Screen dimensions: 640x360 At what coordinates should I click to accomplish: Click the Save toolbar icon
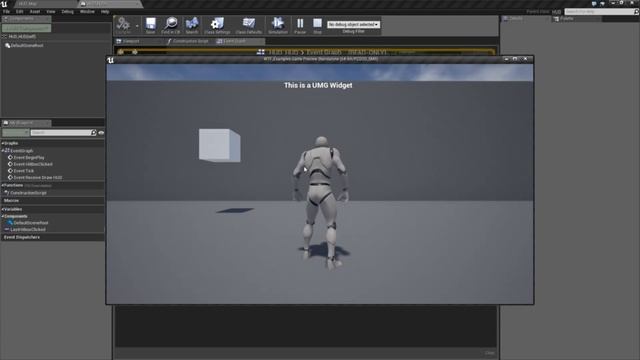click(151, 25)
